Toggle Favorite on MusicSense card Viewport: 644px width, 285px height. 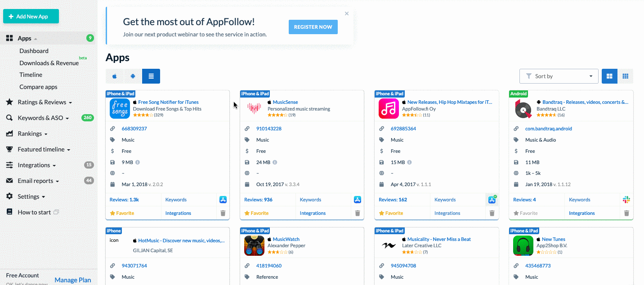(256, 213)
